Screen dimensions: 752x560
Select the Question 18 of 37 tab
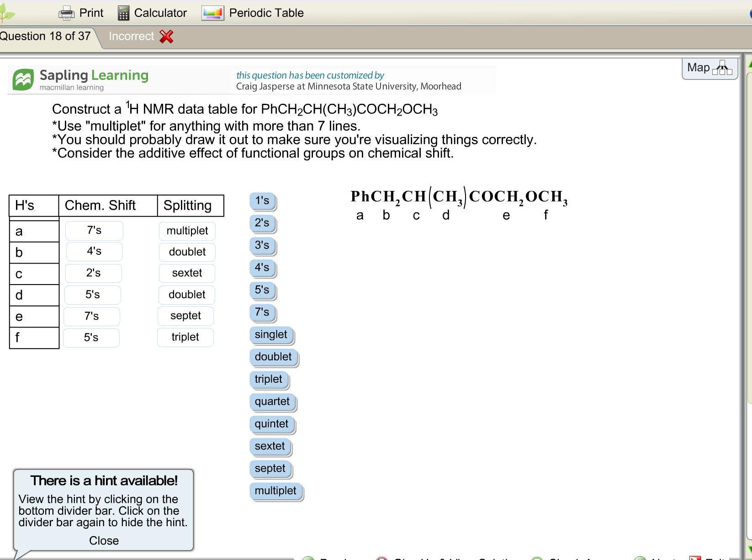(46, 36)
